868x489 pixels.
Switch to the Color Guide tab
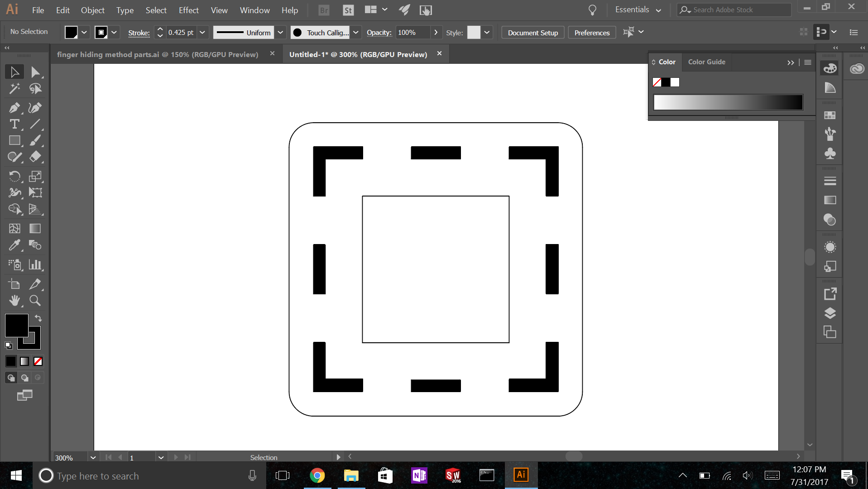tap(706, 62)
